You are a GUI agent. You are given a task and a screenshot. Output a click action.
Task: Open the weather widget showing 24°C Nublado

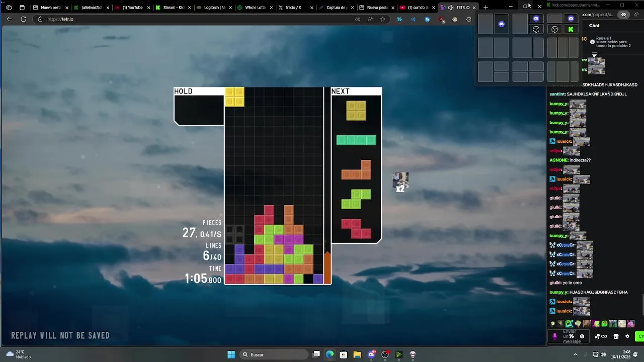[x=19, y=354]
